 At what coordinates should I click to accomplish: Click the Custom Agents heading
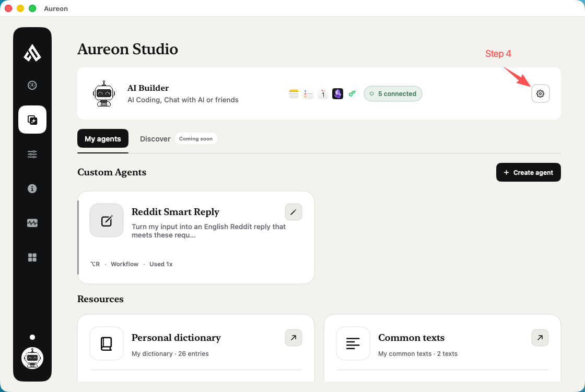tap(112, 172)
